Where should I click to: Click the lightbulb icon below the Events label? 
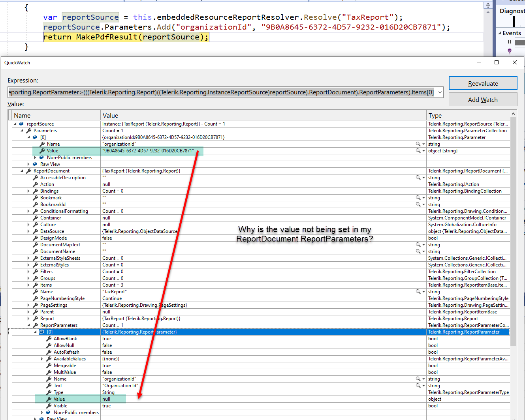pos(510,51)
